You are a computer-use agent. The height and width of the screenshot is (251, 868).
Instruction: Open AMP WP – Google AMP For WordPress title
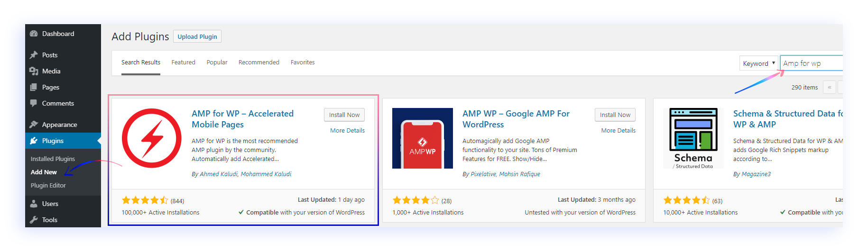516,119
